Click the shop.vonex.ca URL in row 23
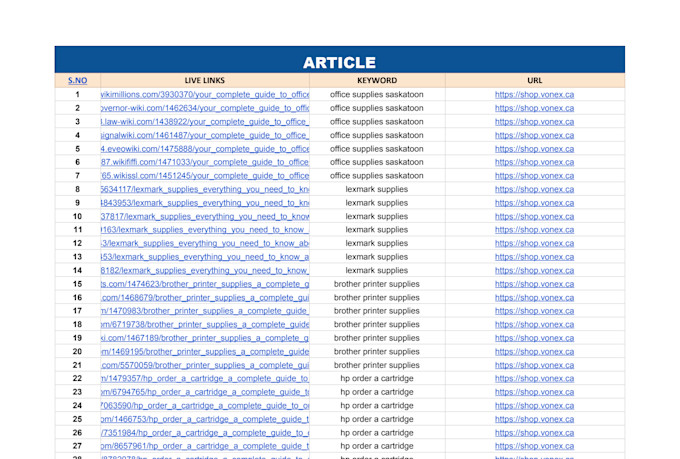The height and width of the screenshot is (459, 680). click(x=534, y=392)
